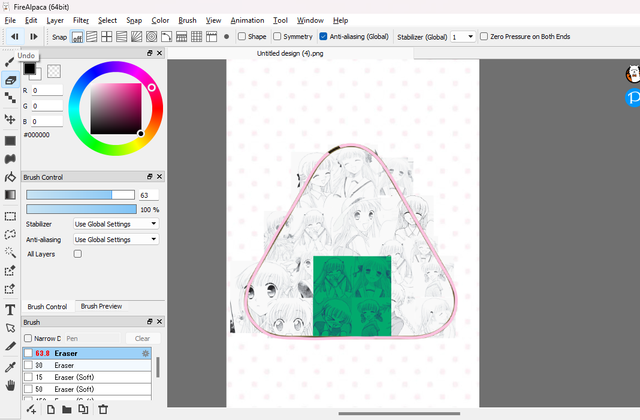Select the curve snap icon

coord(167,37)
